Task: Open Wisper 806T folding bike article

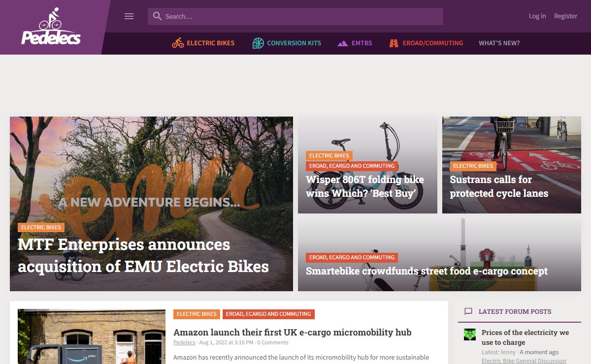Action: coord(364,186)
